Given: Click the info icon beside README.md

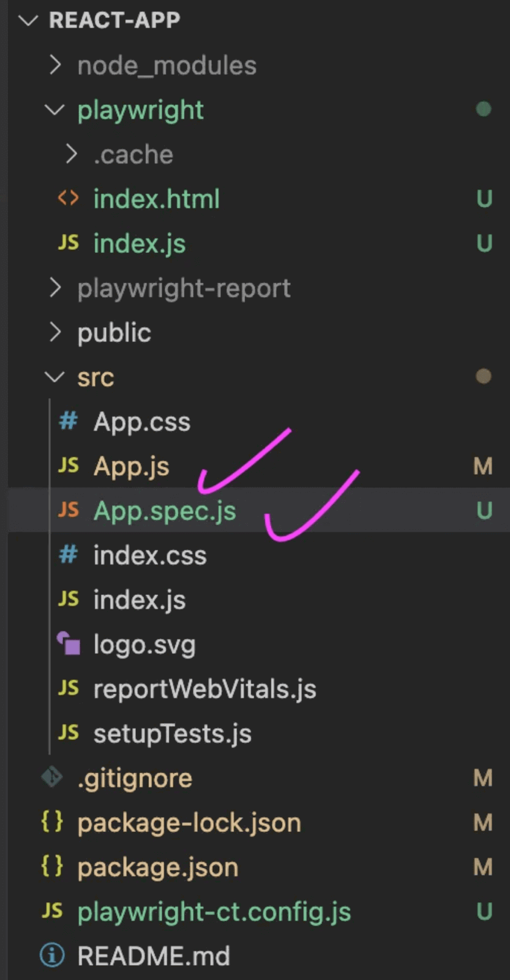Looking at the screenshot, I should coord(52,956).
